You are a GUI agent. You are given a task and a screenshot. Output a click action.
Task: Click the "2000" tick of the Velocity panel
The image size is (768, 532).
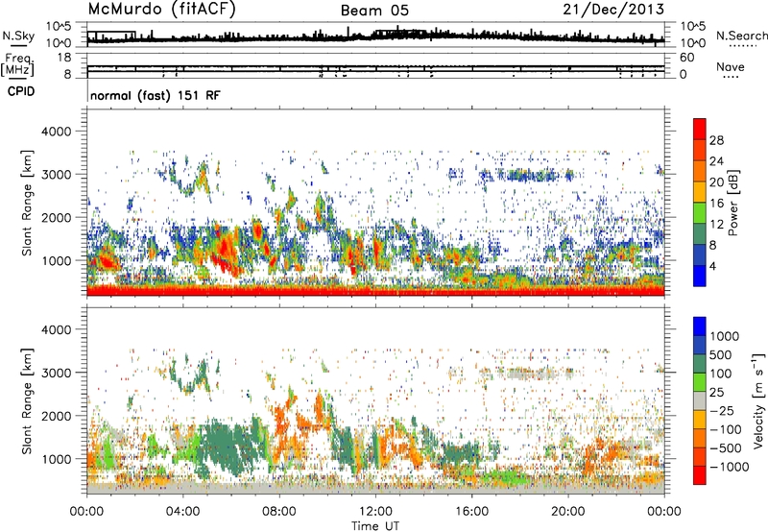coord(56,416)
